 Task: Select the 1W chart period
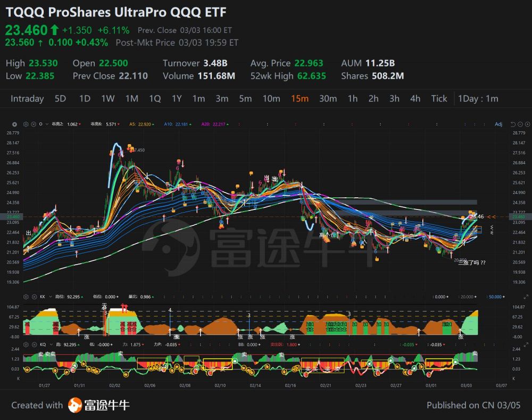click(x=108, y=98)
